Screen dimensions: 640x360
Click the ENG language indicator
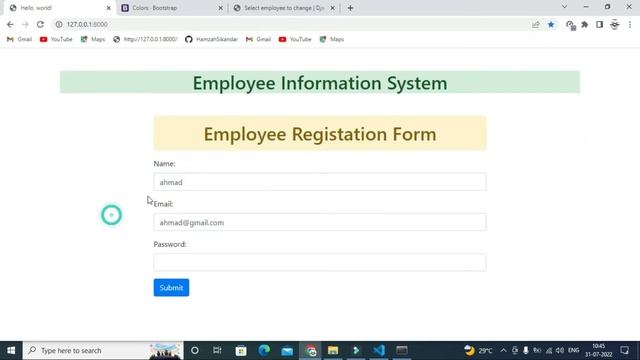[x=573, y=350]
